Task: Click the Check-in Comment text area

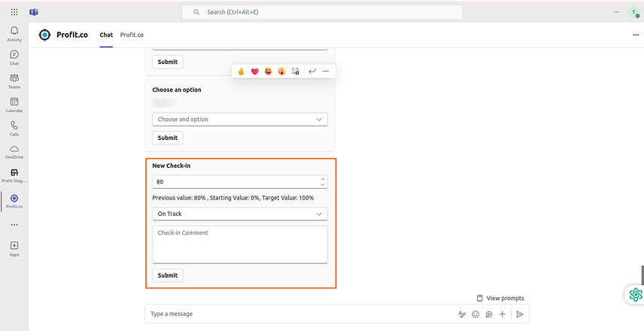Action: coord(240,244)
